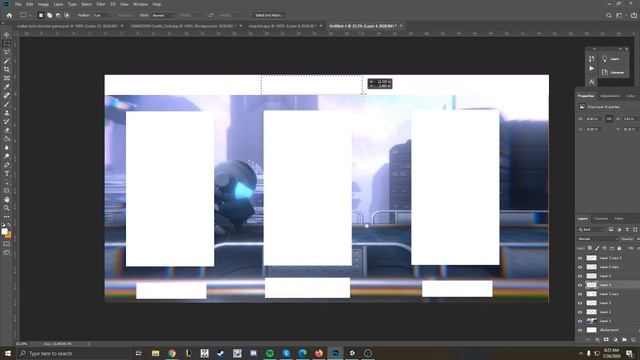
Task: Select the Eyedropper tool
Action: pyautogui.click(x=7, y=87)
